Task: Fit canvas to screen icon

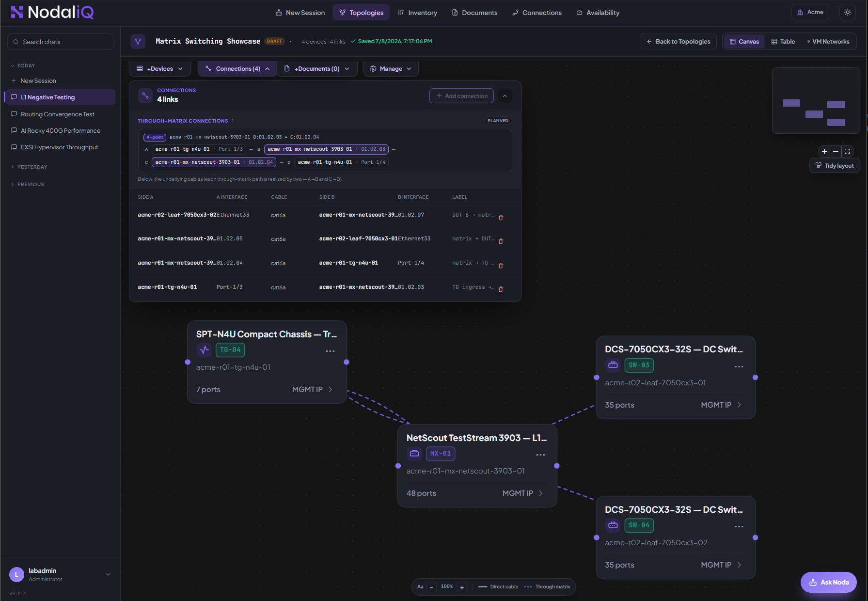Action: coord(847,151)
